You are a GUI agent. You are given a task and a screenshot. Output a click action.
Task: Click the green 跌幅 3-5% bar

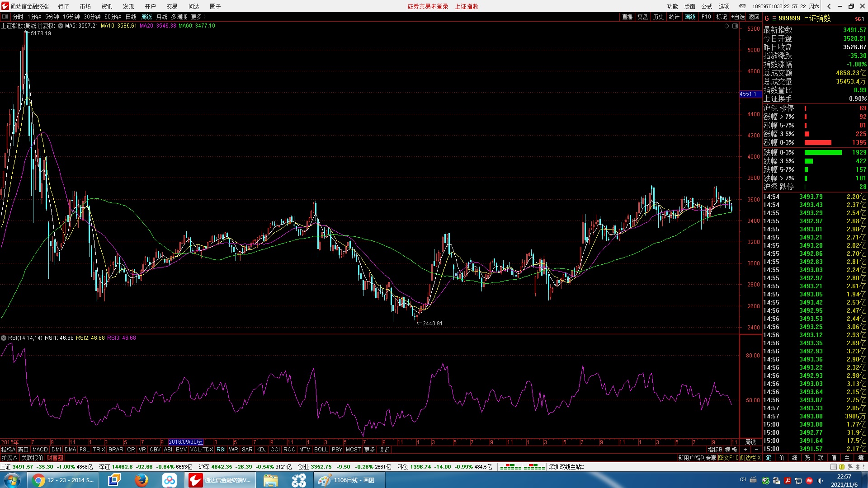[x=808, y=161]
